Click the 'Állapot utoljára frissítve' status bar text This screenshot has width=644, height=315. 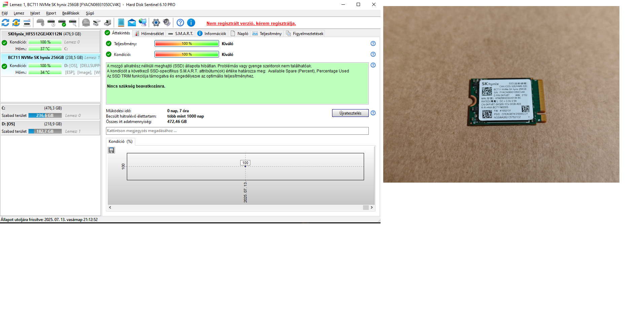(49, 220)
